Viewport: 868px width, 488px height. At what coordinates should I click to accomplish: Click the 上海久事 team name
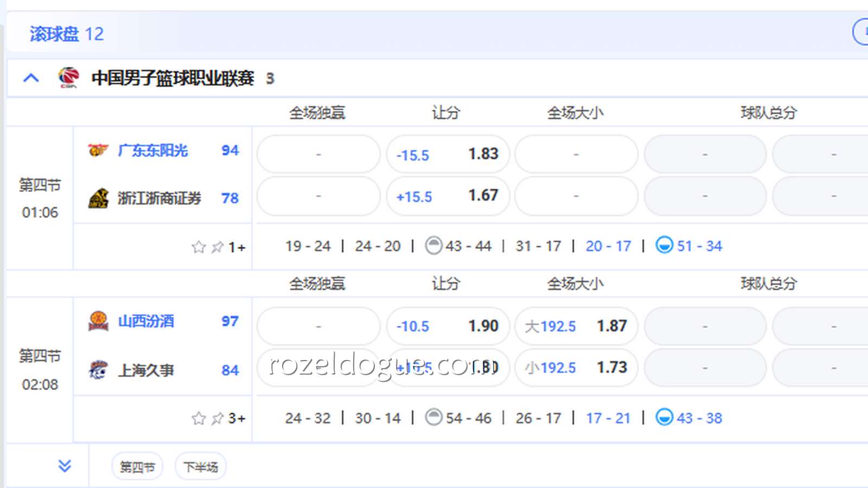click(146, 370)
